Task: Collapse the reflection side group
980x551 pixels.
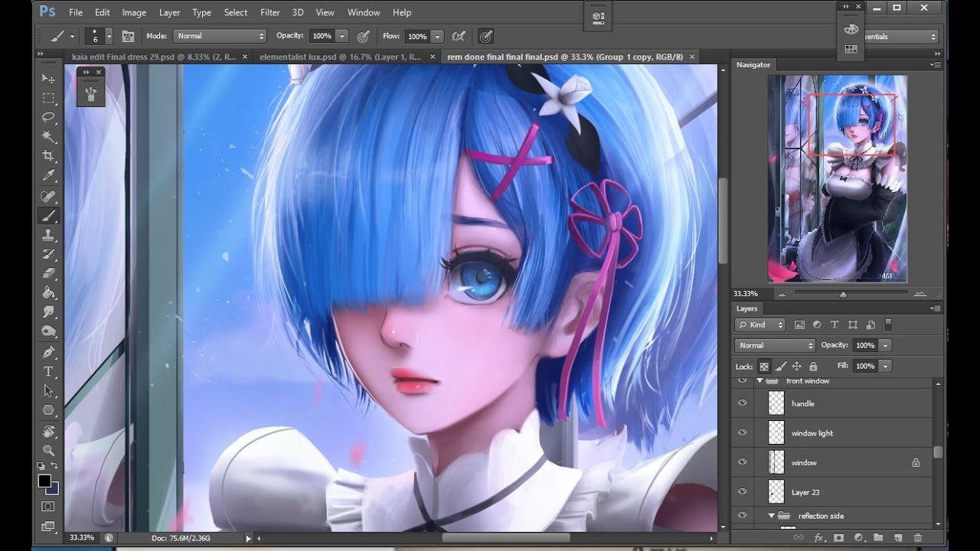Action: 771,516
